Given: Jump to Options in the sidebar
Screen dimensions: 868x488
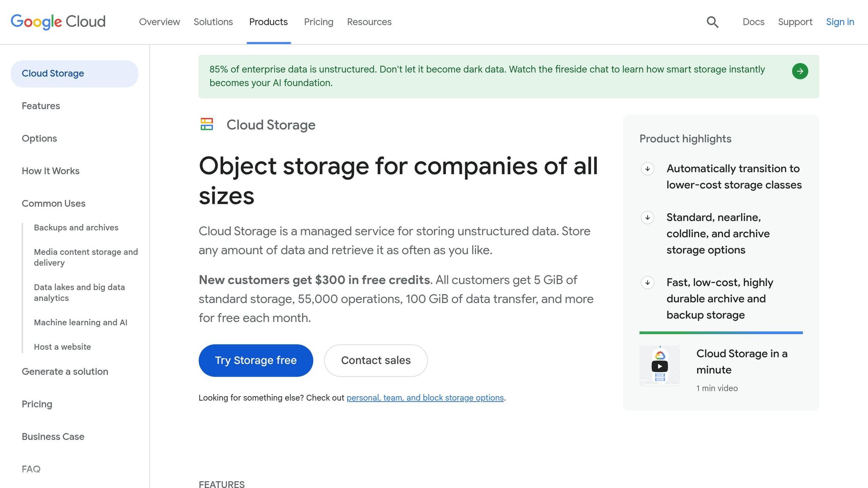Looking at the screenshot, I should (39, 139).
